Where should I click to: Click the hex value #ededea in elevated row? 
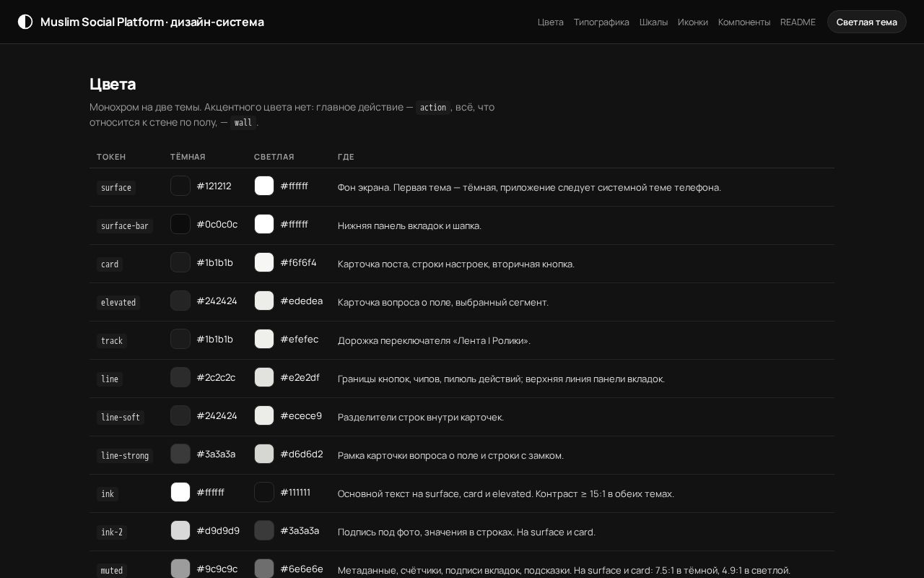302,301
